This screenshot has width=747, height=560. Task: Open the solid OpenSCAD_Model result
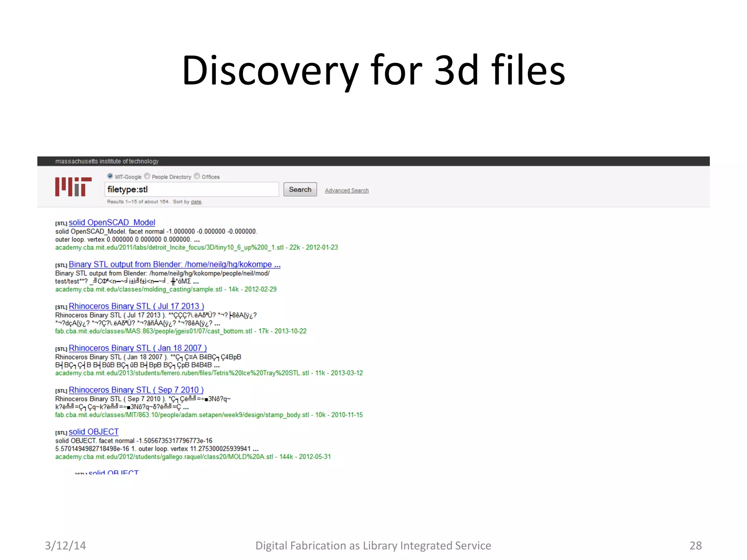click(112, 222)
